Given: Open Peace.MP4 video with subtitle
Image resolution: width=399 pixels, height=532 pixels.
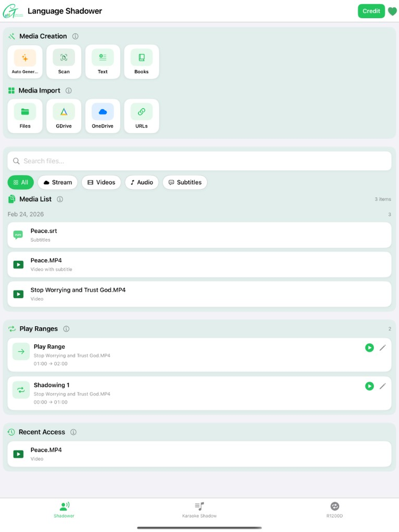Looking at the screenshot, I should (x=199, y=265).
